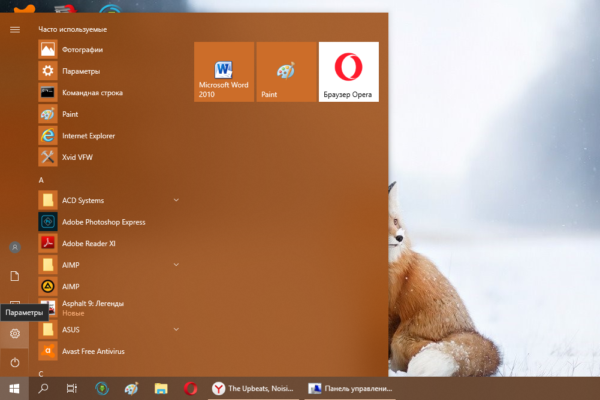600x400 pixels.
Task: Open the user account avatar
Action: [14, 247]
